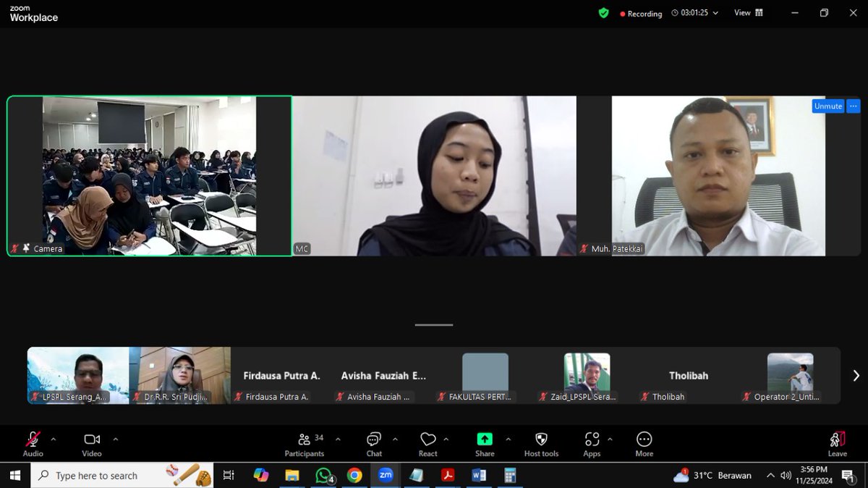Select Avisha Fauziah participant tile
Image resolution: width=868 pixels, height=488 pixels.
pos(383,375)
